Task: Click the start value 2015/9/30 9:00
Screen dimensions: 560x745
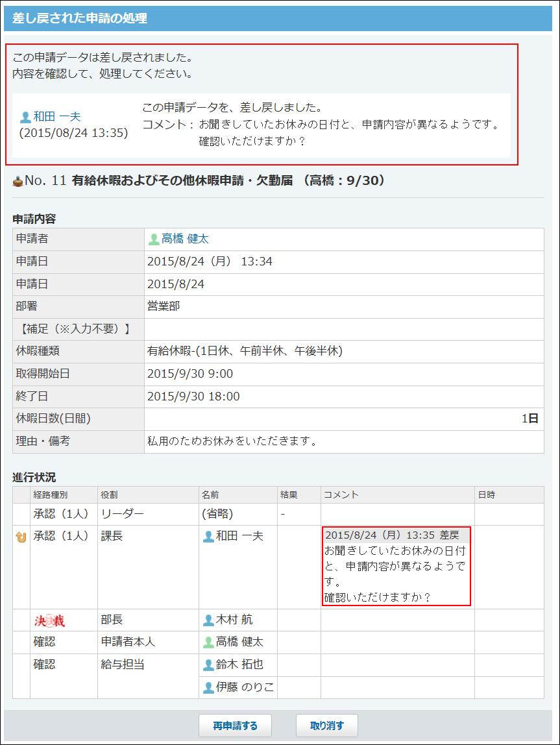Action: 190,374
